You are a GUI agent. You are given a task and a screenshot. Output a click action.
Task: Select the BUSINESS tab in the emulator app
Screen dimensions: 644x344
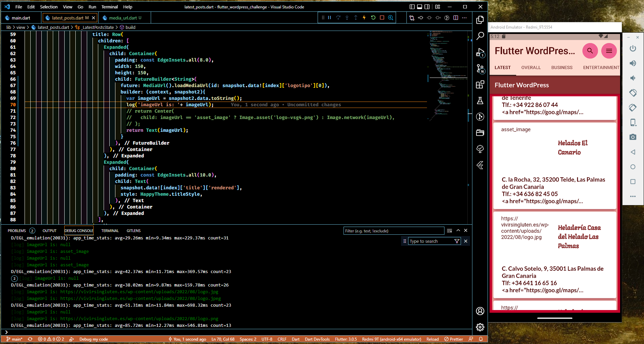pos(562,68)
